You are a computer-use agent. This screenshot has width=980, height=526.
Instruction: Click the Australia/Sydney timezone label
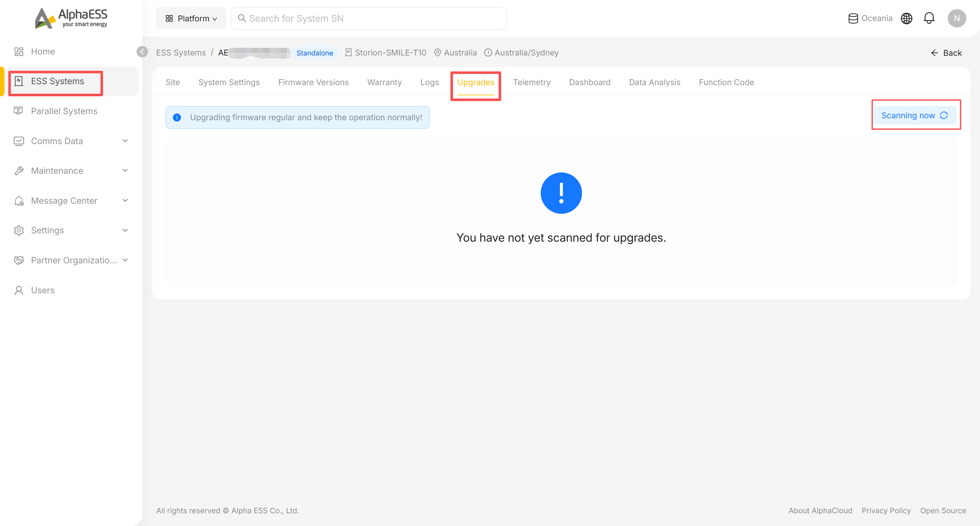coord(521,53)
